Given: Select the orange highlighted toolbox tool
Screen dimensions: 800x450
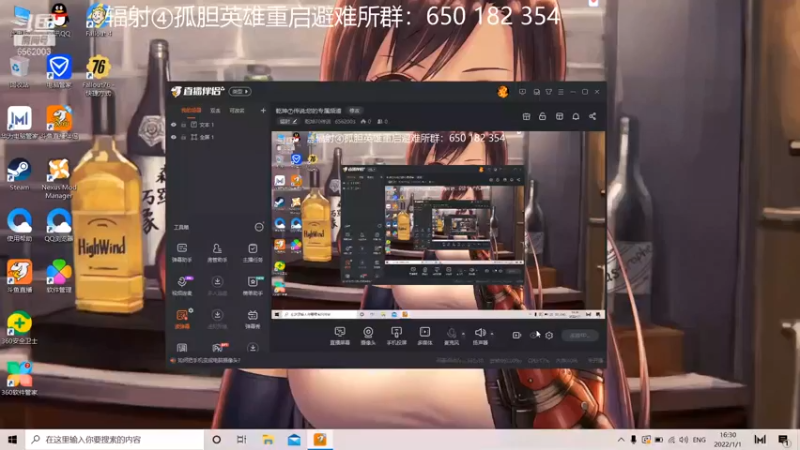Looking at the screenshot, I should click(182, 319).
